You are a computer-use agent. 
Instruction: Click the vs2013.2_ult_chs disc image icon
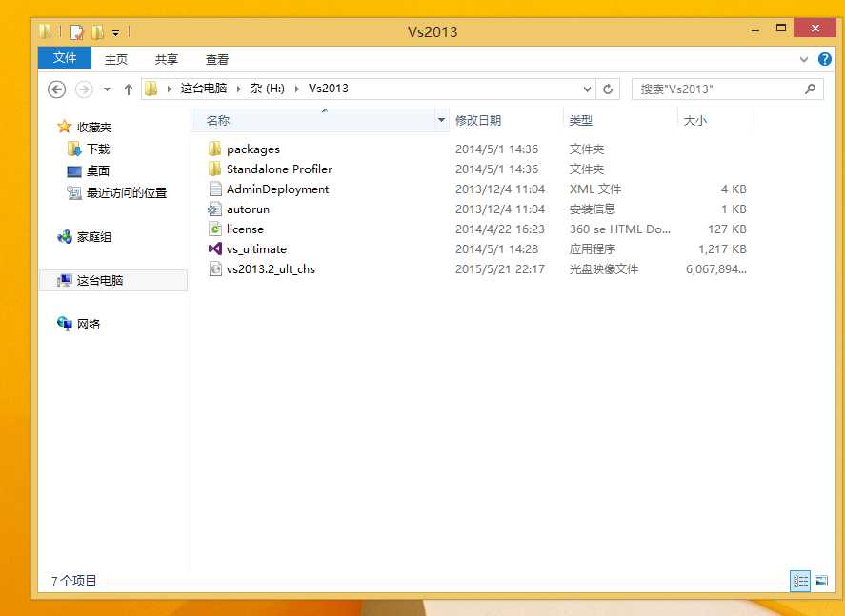pos(214,268)
